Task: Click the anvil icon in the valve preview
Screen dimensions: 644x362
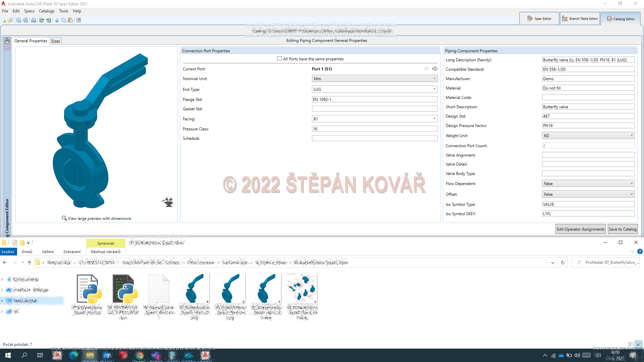Action: pos(168,202)
